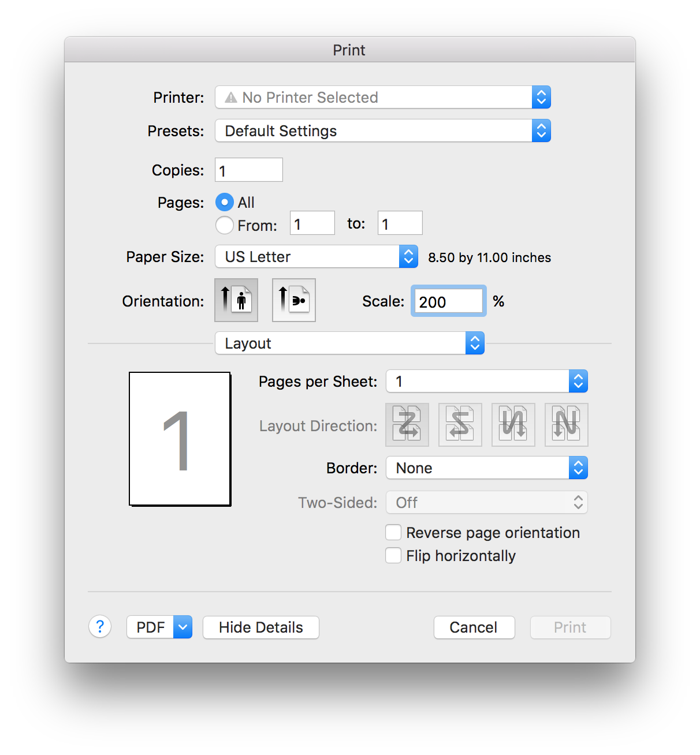This screenshot has width=700, height=755.
Task: Select landscape orientation icon
Action: (x=294, y=300)
